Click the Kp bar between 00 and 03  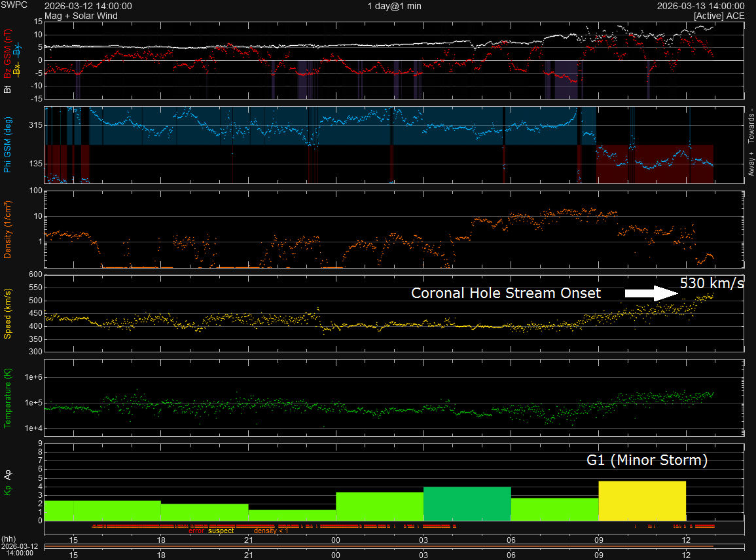point(380,506)
